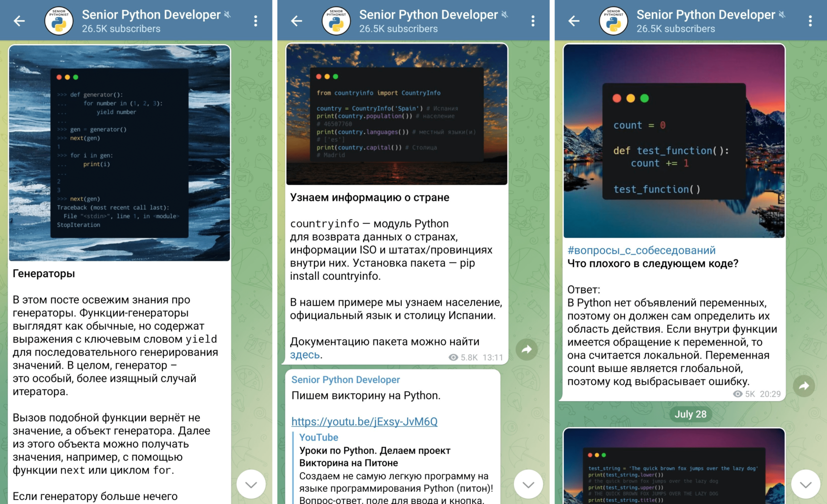
Task: Unmute the channel via the muted speaker icon
Action: point(228,14)
